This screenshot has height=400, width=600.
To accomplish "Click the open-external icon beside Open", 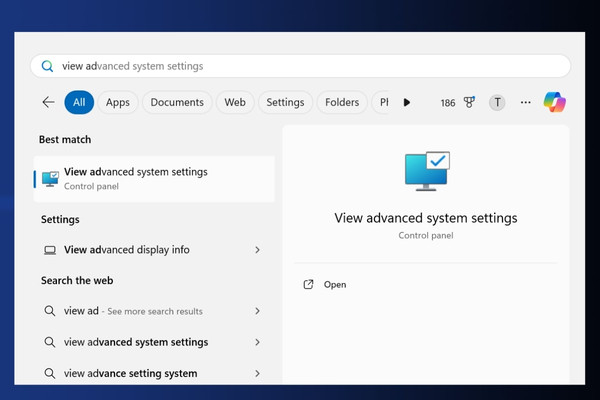I will (x=308, y=284).
